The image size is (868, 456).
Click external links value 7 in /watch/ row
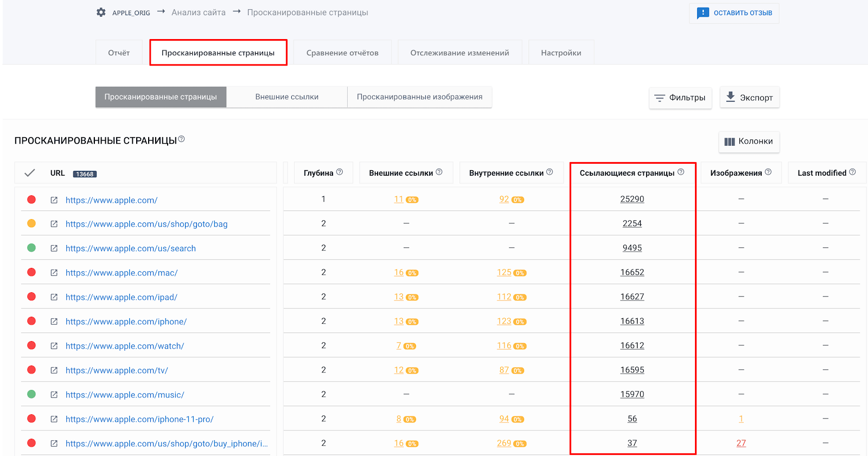[x=399, y=345]
